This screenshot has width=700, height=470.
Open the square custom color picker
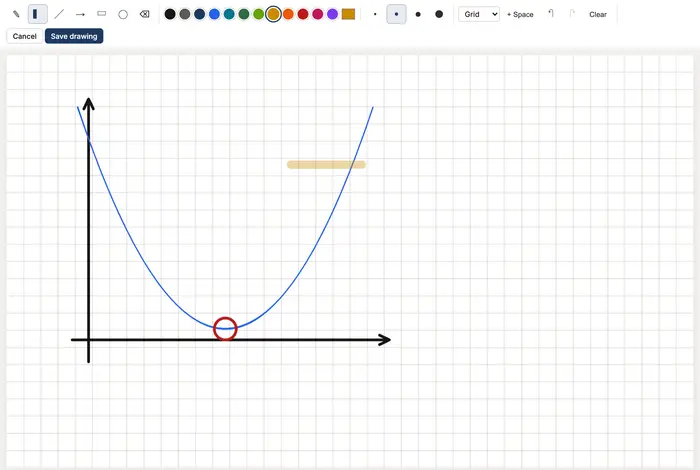click(348, 14)
